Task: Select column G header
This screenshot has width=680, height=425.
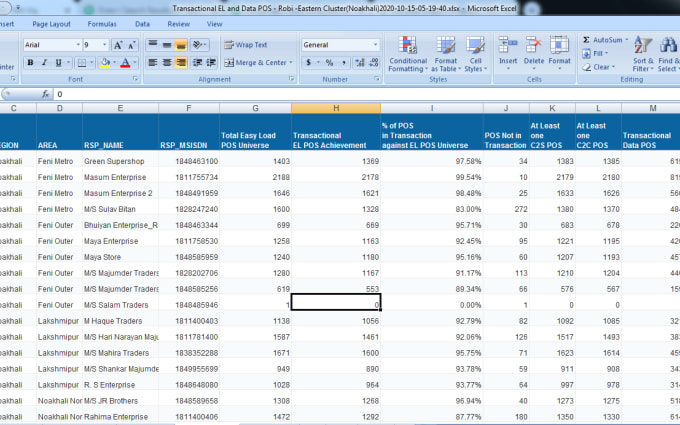Action: (255, 108)
